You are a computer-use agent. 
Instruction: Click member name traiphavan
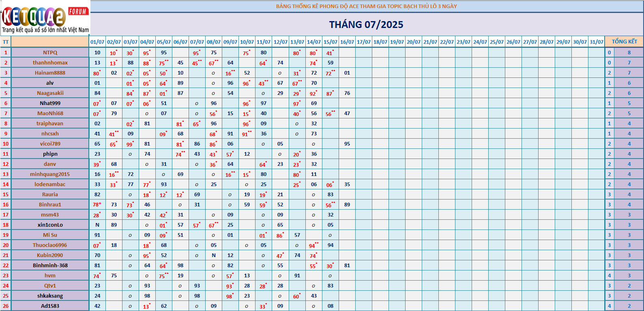[50, 123]
